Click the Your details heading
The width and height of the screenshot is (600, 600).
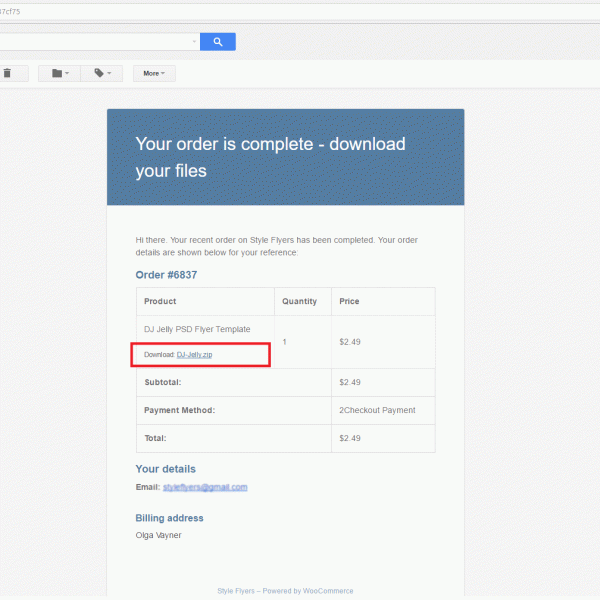click(165, 469)
